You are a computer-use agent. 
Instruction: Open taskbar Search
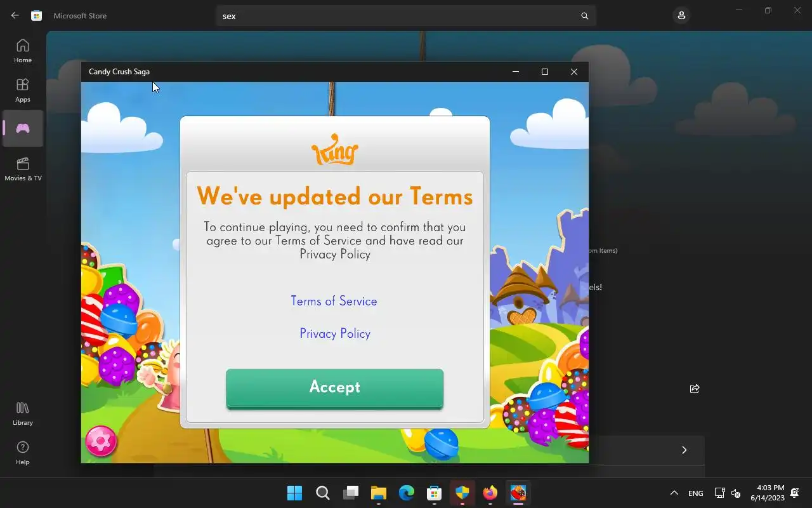(323, 493)
